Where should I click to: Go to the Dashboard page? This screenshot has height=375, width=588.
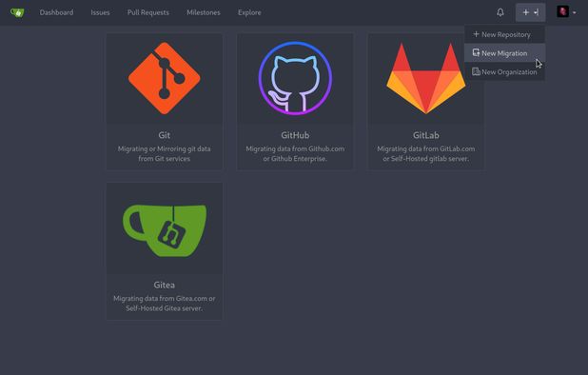point(56,12)
